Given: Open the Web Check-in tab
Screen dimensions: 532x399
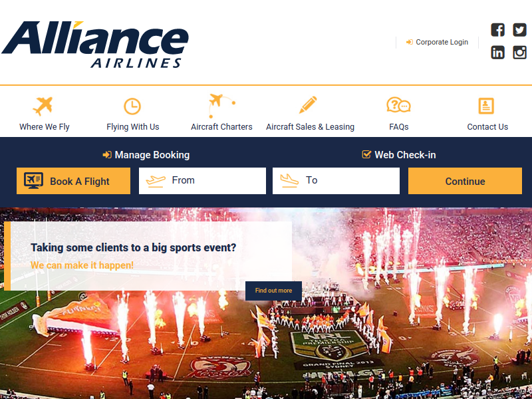Looking at the screenshot, I should (399, 155).
